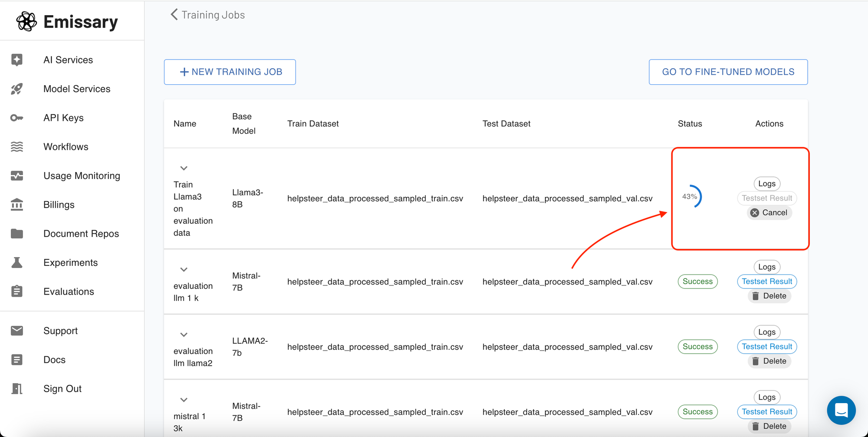Image resolution: width=868 pixels, height=437 pixels.
Task: Cancel the Train Llama3 training job
Action: pyautogui.click(x=769, y=212)
